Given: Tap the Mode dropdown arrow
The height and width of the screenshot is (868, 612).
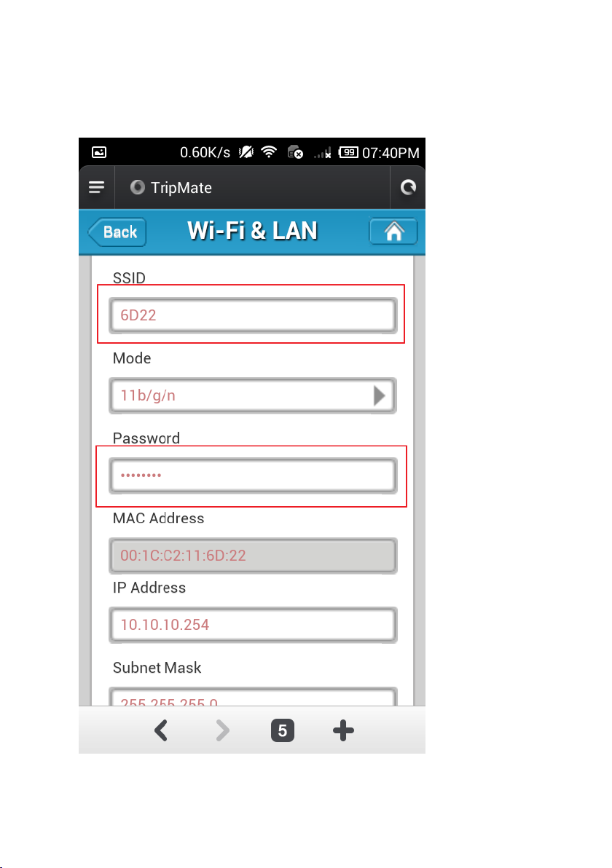Looking at the screenshot, I should pos(380,396).
